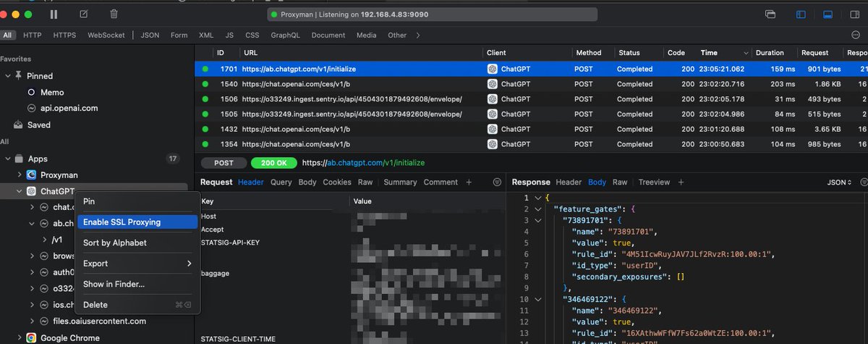Expand the Google Chrome app node
This screenshot has width=868, height=344.
click(20, 337)
